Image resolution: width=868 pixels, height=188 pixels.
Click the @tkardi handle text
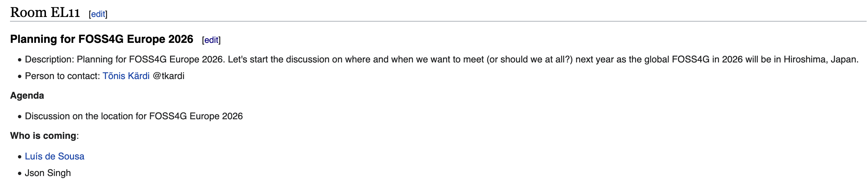[168, 76]
